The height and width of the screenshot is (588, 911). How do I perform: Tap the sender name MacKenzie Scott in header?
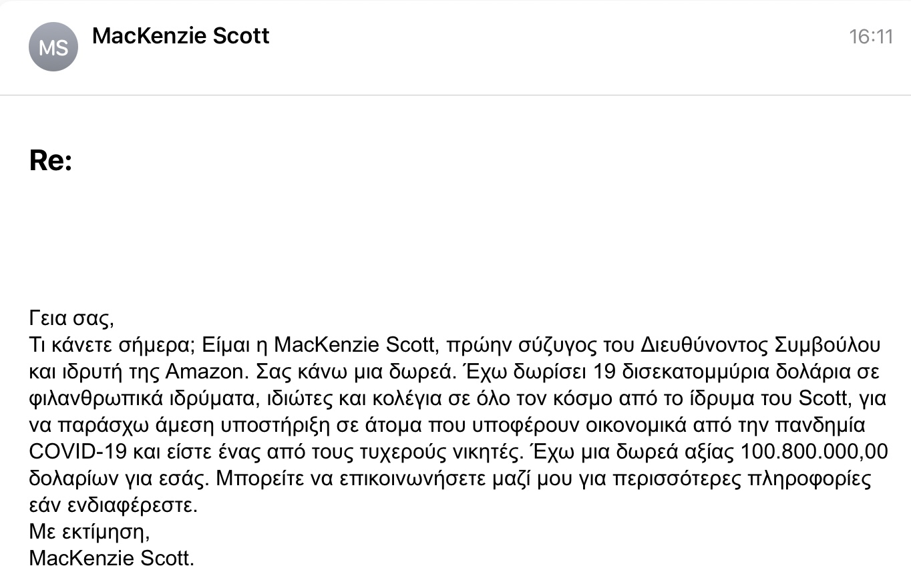(x=180, y=35)
